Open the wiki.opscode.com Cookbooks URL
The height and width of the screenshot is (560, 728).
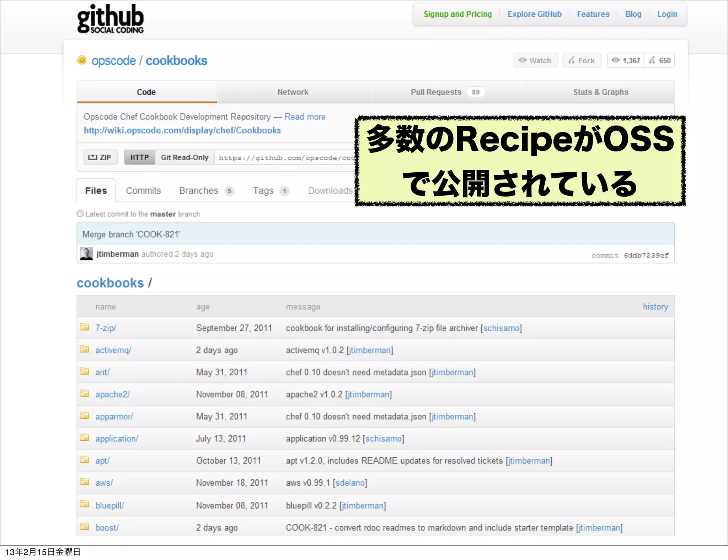(182, 130)
